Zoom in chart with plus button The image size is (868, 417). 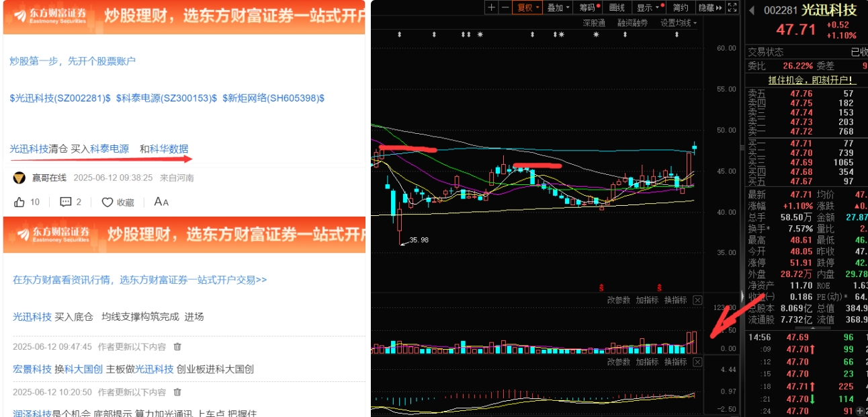[492, 7]
